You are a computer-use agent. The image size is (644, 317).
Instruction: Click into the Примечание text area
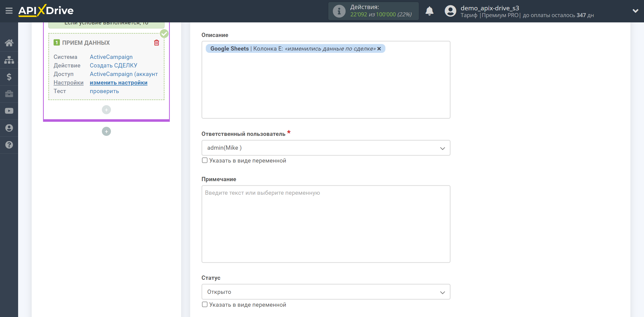[x=326, y=224]
